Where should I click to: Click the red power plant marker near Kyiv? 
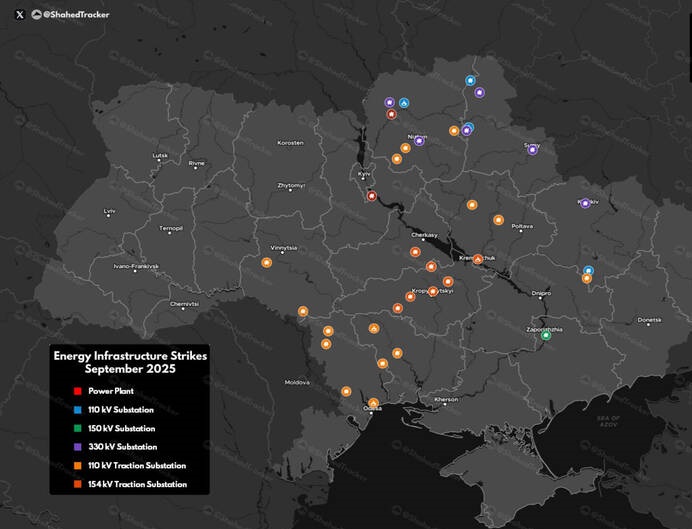click(372, 196)
